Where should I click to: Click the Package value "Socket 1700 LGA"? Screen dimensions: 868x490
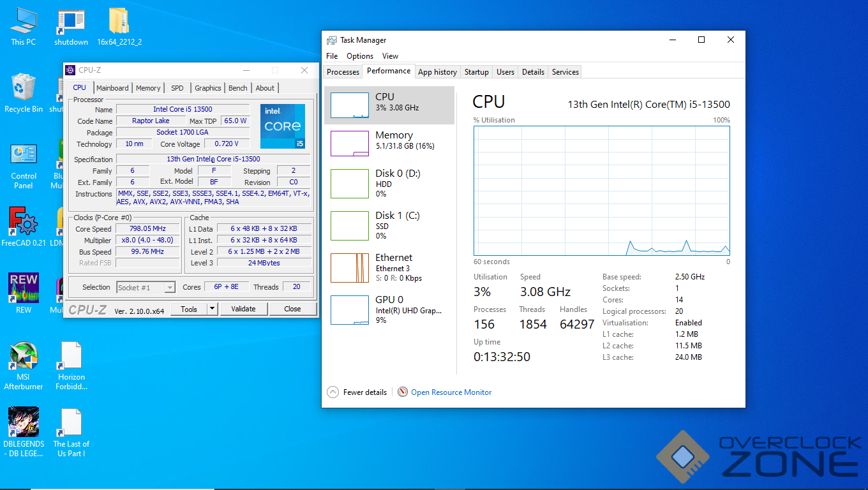tap(183, 132)
